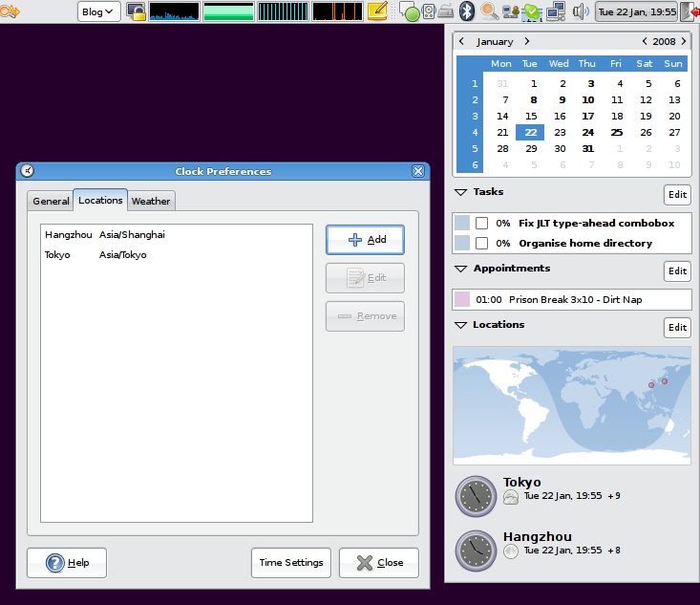Go to previous month in calendar

click(x=461, y=41)
